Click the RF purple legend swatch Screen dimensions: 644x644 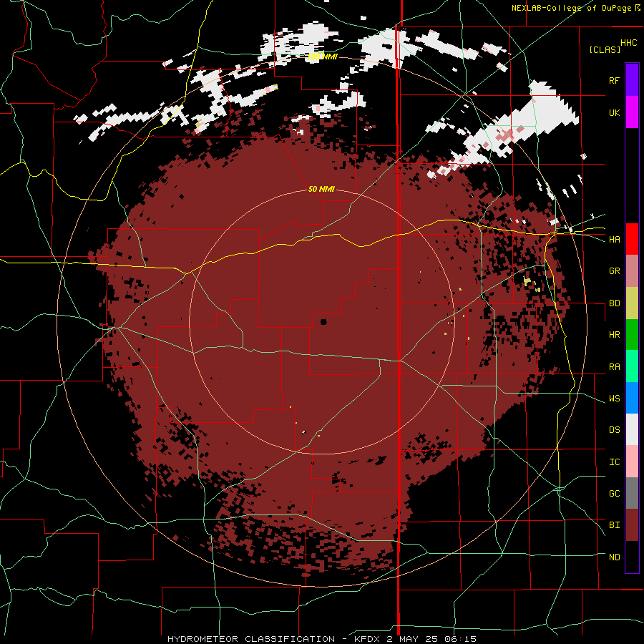coord(632,80)
